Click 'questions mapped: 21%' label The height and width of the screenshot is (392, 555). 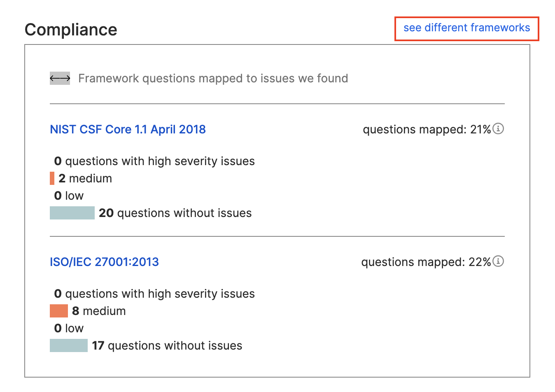pyautogui.click(x=427, y=129)
